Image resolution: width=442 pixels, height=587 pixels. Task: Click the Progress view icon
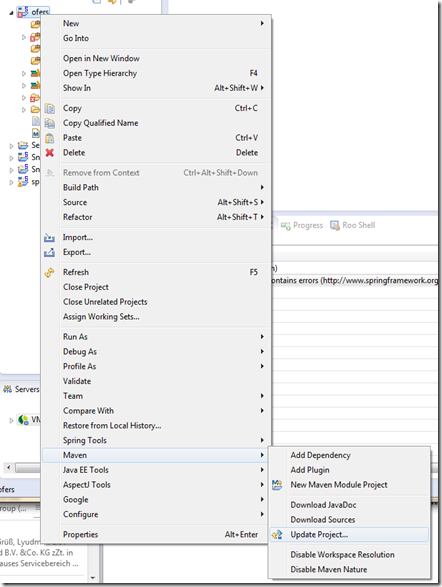coord(286,226)
